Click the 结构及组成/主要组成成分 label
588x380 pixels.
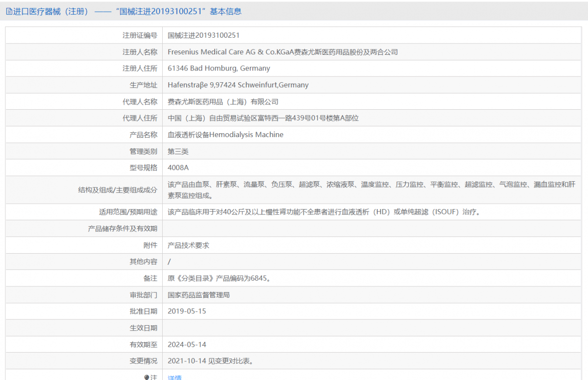click(x=118, y=190)
